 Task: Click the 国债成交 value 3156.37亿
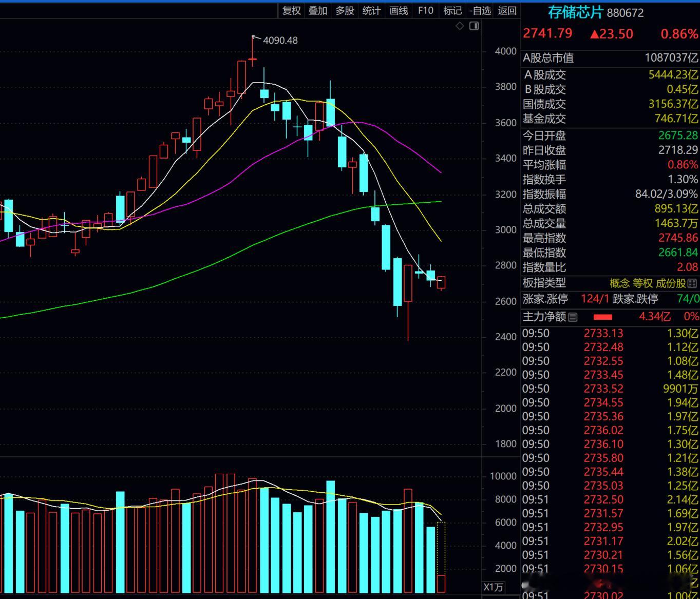coord(673,104)
